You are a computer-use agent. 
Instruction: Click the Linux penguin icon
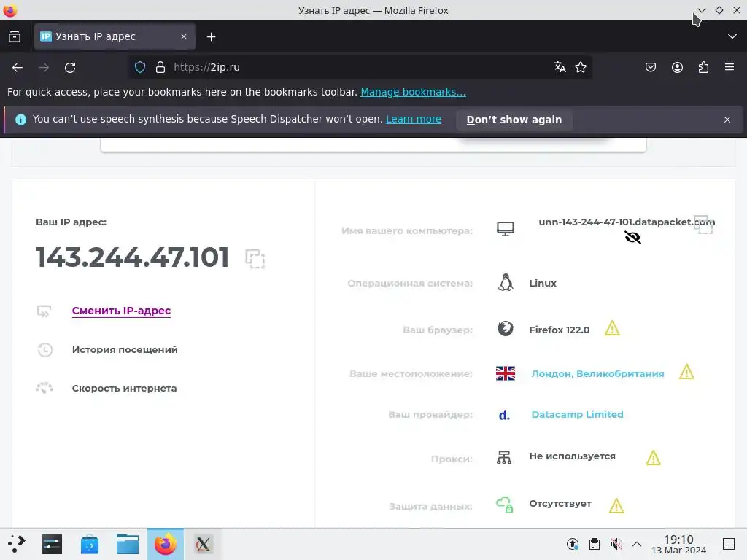[506, 282]
